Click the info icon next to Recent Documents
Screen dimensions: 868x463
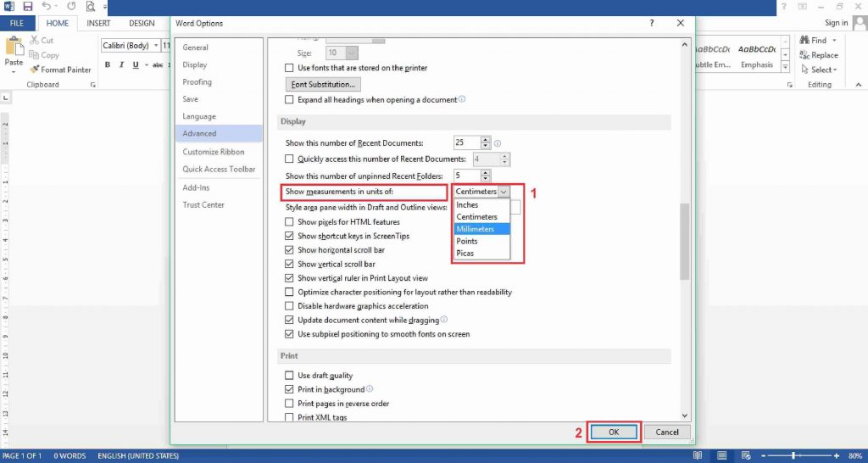(497, 143)
